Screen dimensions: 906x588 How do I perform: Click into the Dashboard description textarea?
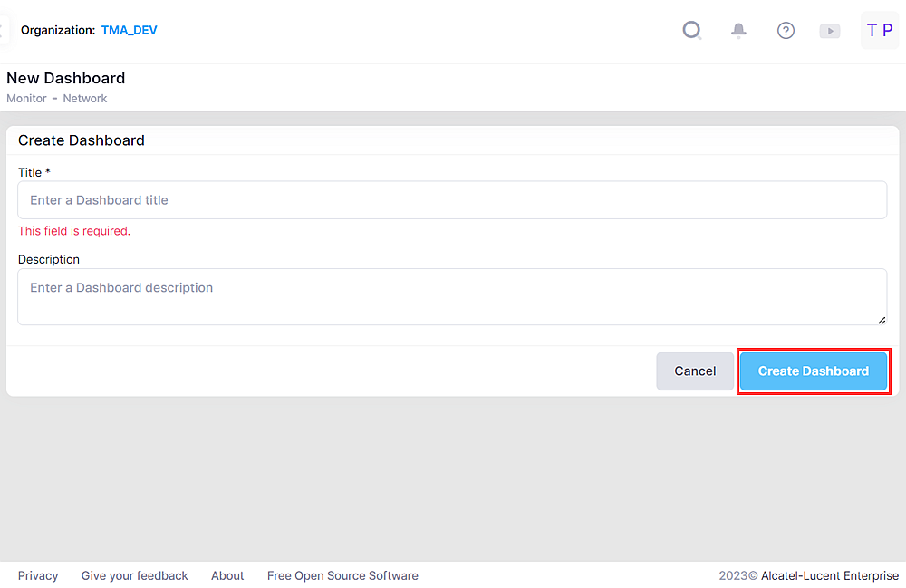(451, 295)
